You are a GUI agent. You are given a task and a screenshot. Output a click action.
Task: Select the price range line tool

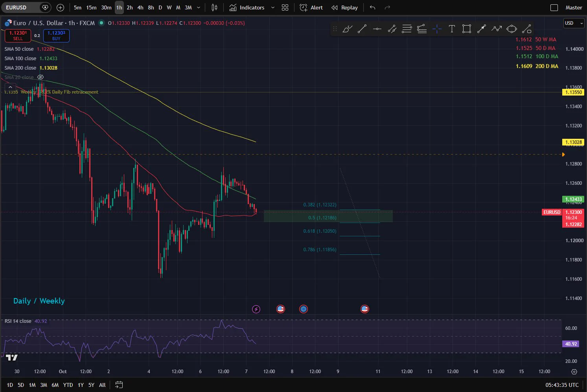[x=526, y=29]
